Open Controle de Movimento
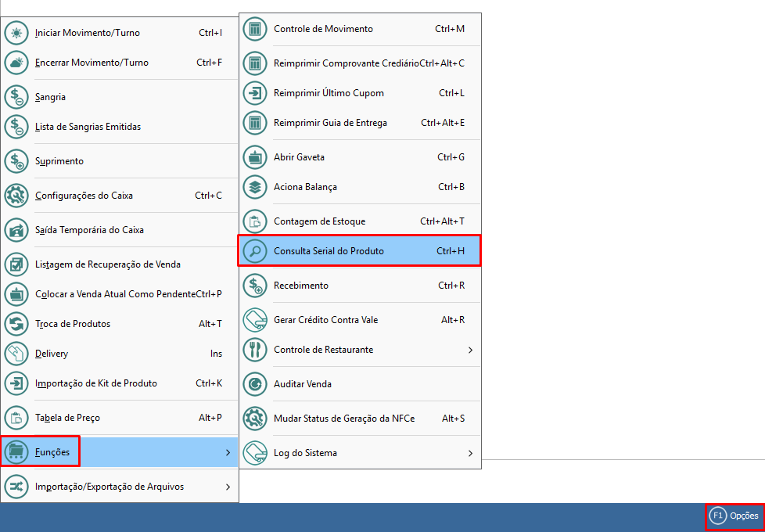 click(323, 29)
